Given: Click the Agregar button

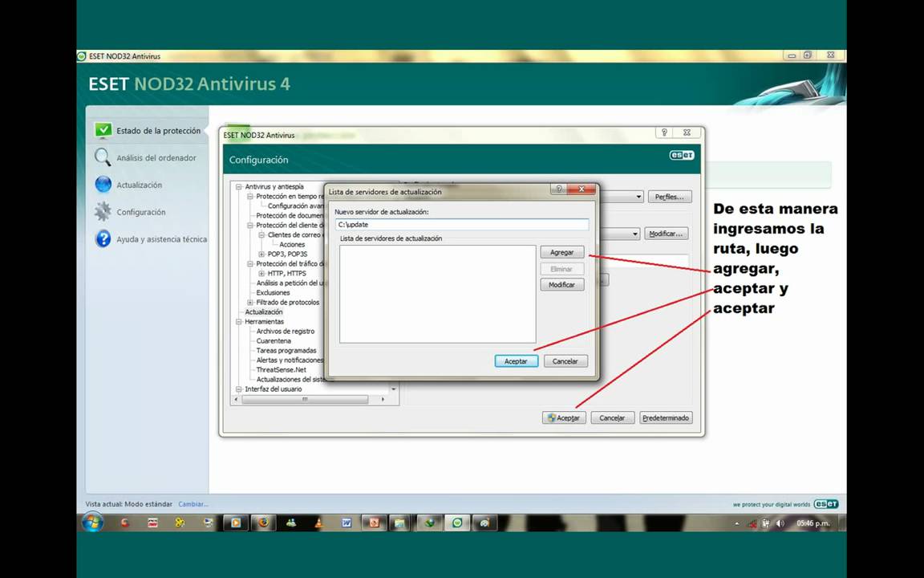Looking at the screenshot, I should click(x=562, y=252).
